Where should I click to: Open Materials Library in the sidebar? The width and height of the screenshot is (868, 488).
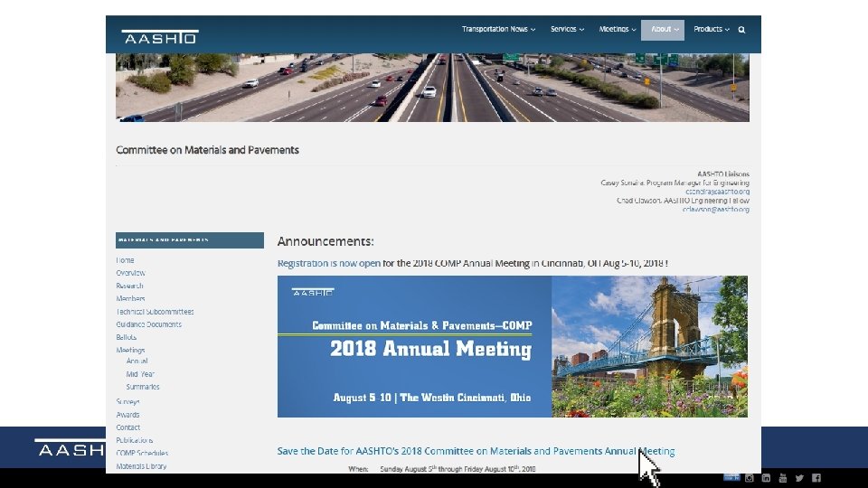(x=141, y=466)
